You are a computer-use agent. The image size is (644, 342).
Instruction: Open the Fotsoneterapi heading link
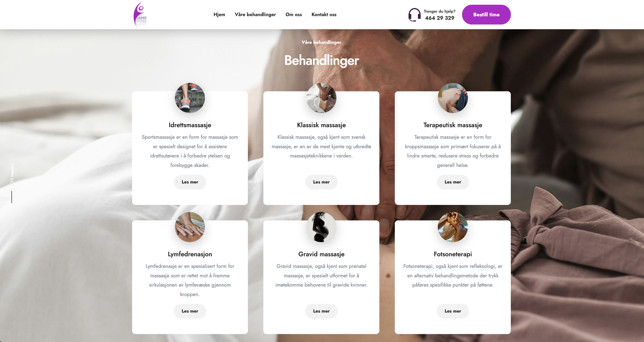coord(453,254)
